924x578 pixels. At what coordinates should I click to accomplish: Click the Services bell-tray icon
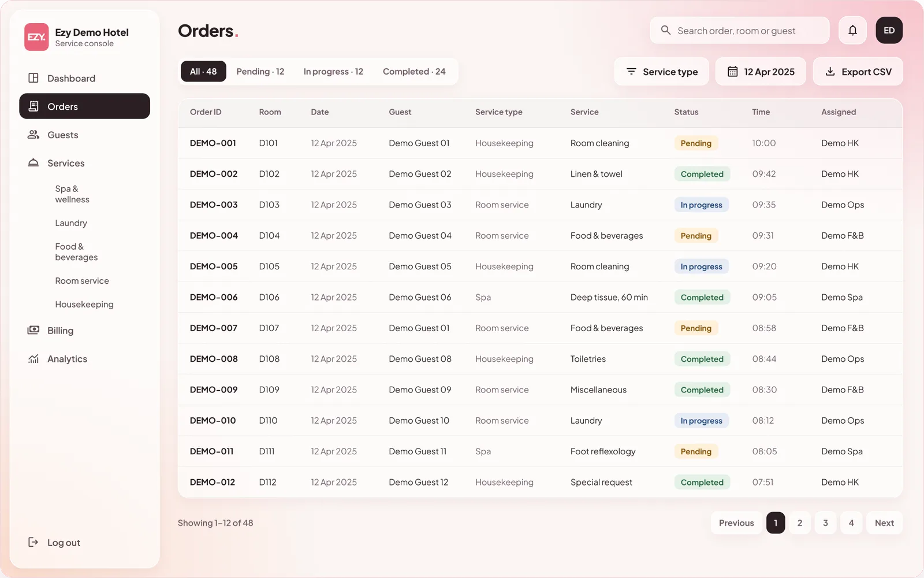33,163
